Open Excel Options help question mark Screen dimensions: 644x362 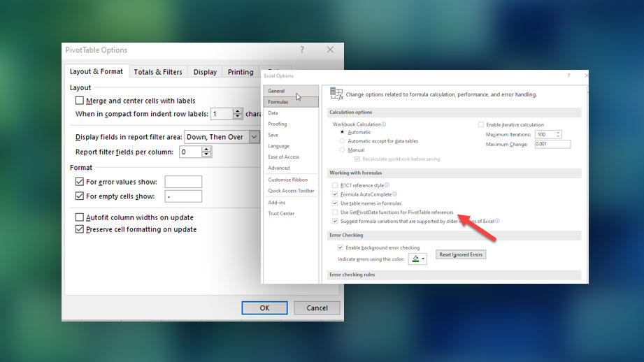[568, 75]
